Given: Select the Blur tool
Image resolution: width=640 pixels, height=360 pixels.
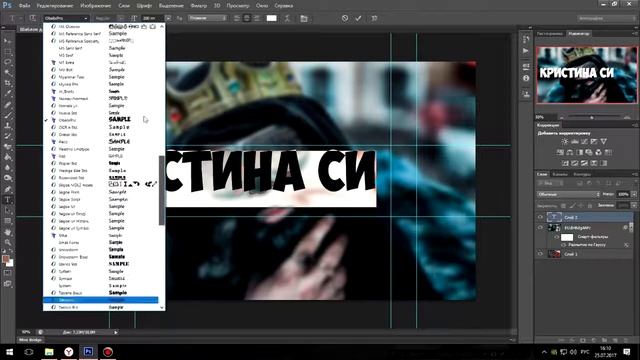Looking at the screenshot, I should [x=8, y=168].
